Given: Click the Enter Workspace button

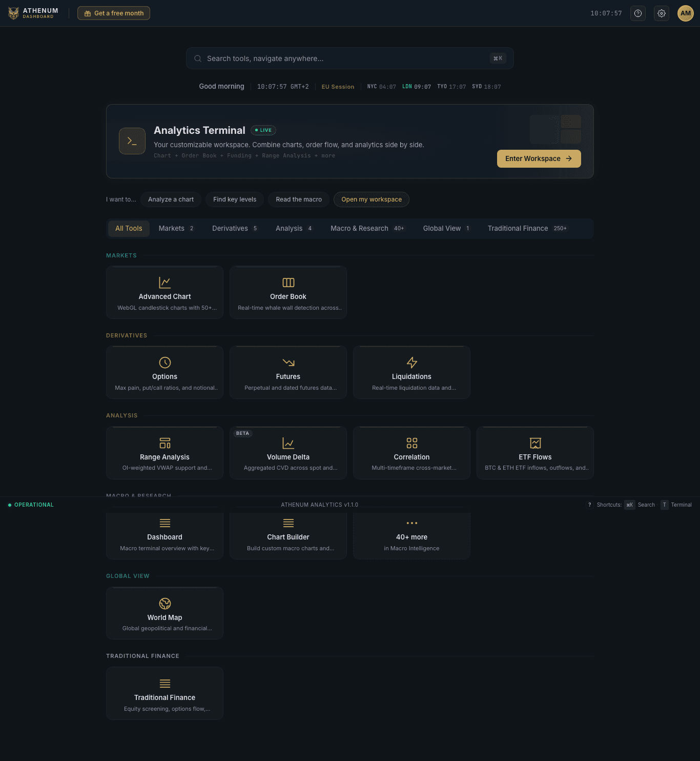Looking at the screenshot, I should 539,158.
